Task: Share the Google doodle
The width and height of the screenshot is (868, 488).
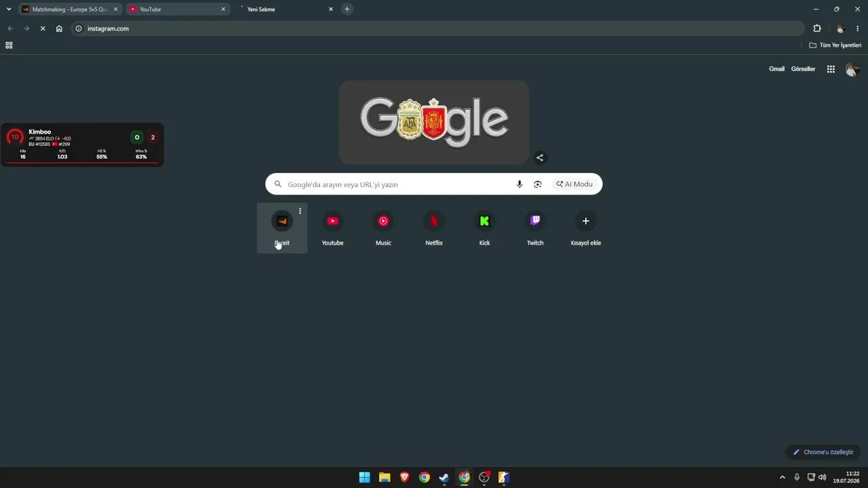Action: pyautogui.click(x=540, y=158)
